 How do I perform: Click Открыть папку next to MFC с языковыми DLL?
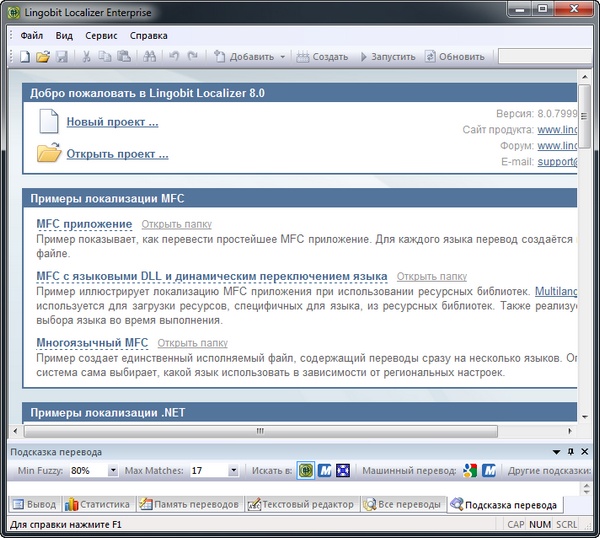coord(432,276)
